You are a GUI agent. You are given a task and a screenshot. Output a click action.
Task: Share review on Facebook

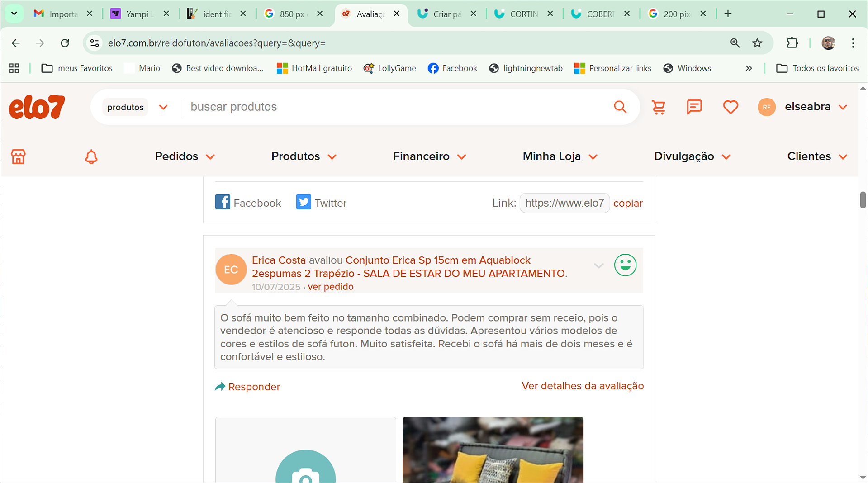(248, 203)
